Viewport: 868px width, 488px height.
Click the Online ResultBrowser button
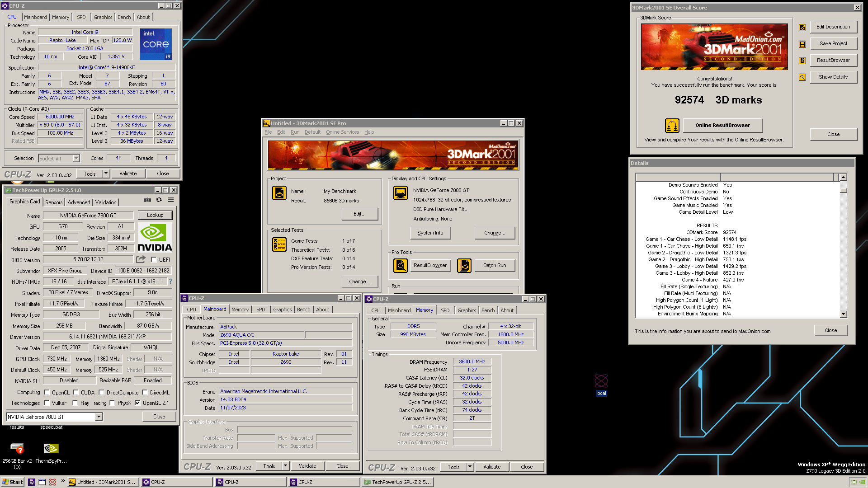point(722,125)
